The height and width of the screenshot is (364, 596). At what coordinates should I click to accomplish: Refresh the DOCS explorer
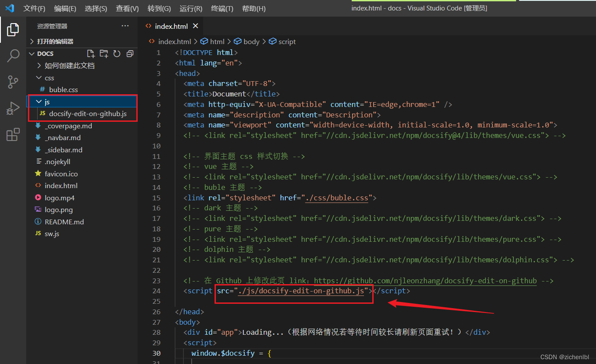(117, 54)
